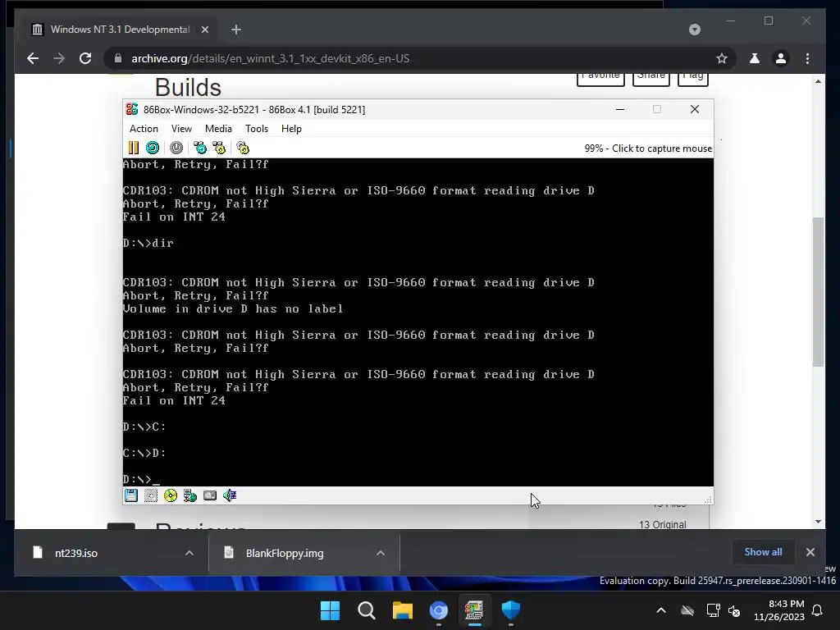Open Windows Security shield on taskbar

tap(510, 610)
